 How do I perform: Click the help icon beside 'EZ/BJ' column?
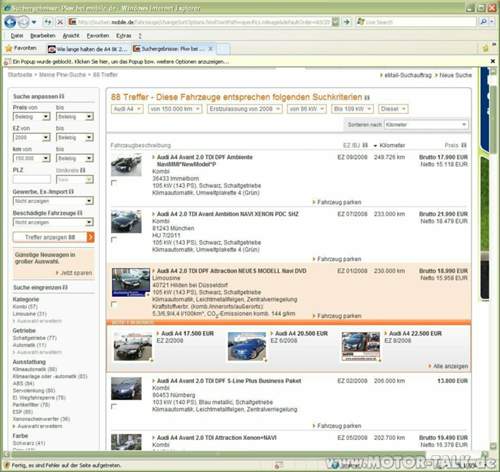coord(365,145)
